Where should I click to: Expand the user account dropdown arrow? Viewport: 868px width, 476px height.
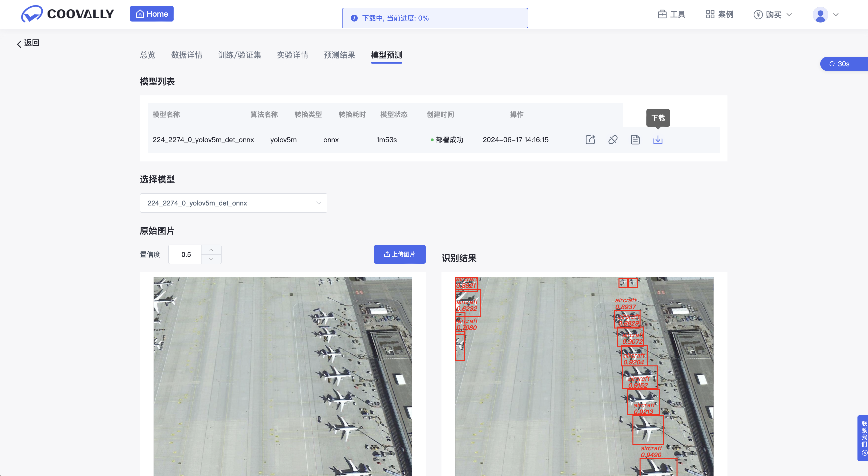pyautogui.click(x=836, y=14)
